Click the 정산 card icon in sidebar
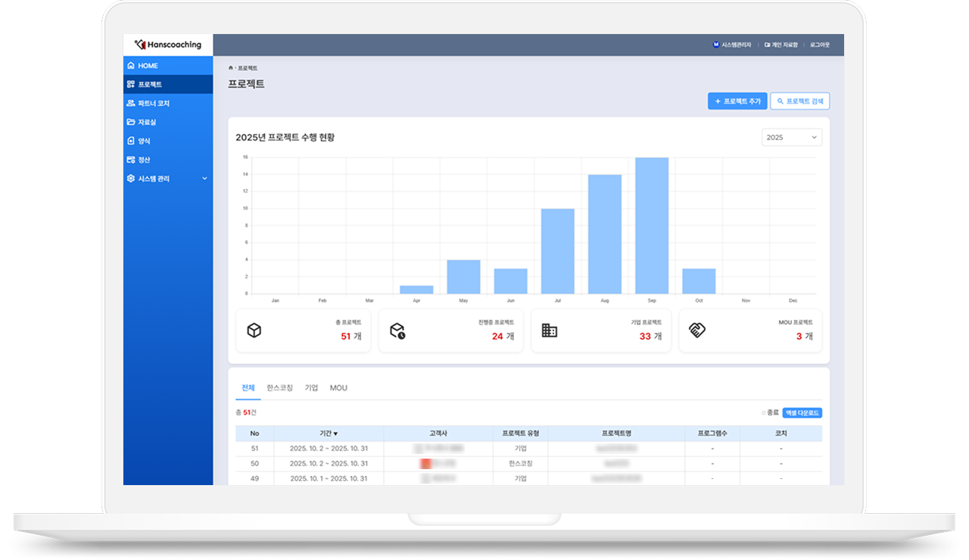 pos(131,160)
